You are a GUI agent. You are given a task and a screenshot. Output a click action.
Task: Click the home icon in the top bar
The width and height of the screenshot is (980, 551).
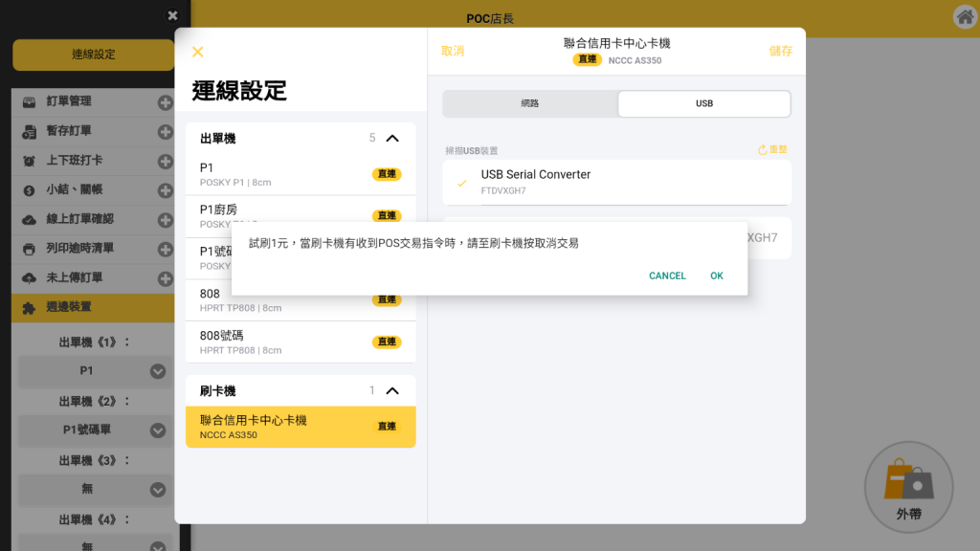point(965,17)
